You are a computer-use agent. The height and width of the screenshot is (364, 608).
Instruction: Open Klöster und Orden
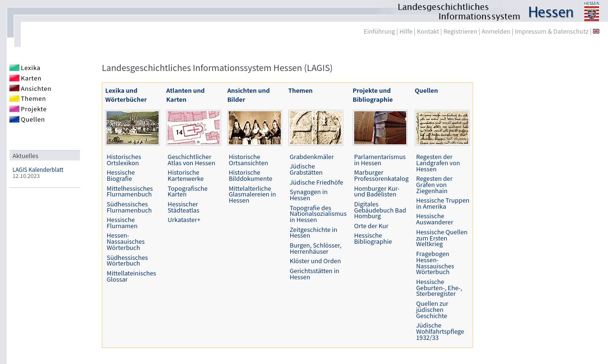(315, 261)
